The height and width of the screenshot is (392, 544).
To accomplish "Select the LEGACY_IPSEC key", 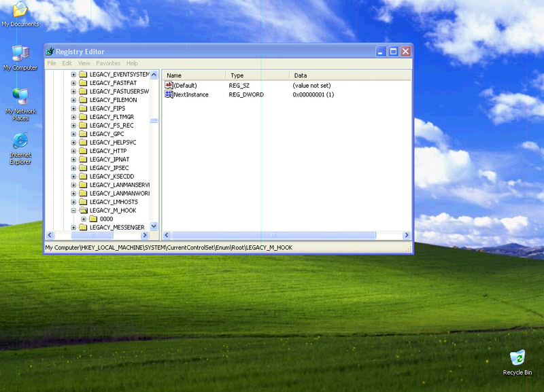I will point(109,168).
